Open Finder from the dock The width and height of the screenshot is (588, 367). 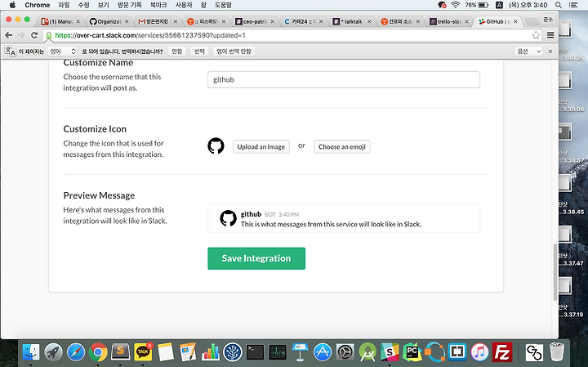pos(31,352)
